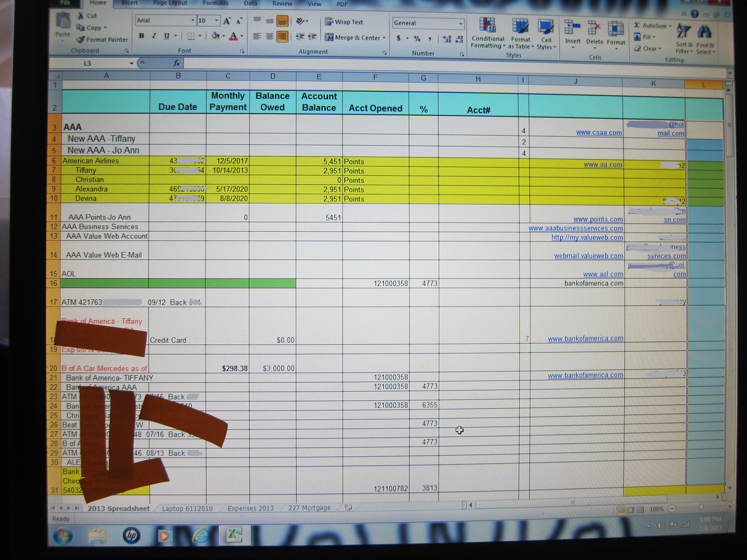Open the Font Color dropdown arrow
This screenshot has height=560, width=747.
[242, 36]
